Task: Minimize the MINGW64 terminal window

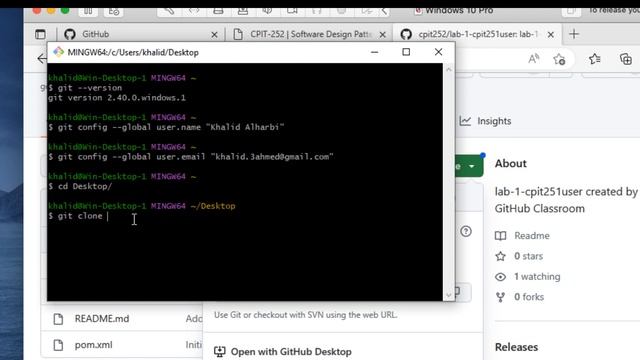Action: click(x=374, y=52)
